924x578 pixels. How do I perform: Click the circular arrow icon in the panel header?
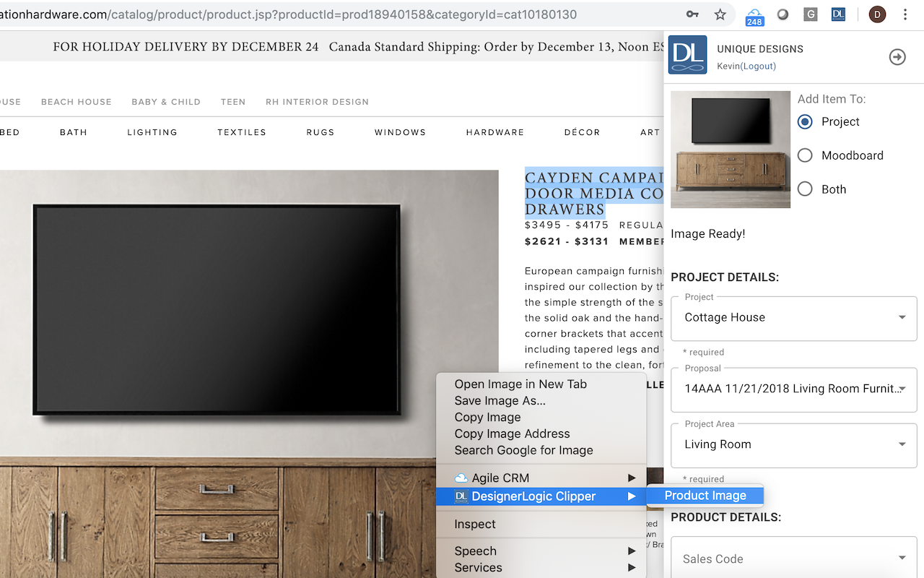(x=897, y=56)
